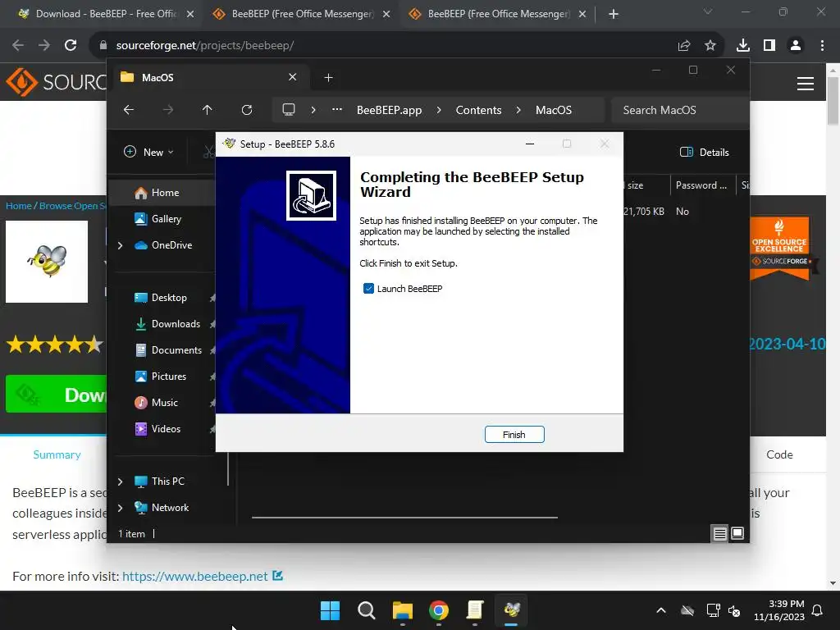Image resolution: width=840 pixels, height=630 pixels.
Task: Add a new File Explorer tab
Action: 328,78
